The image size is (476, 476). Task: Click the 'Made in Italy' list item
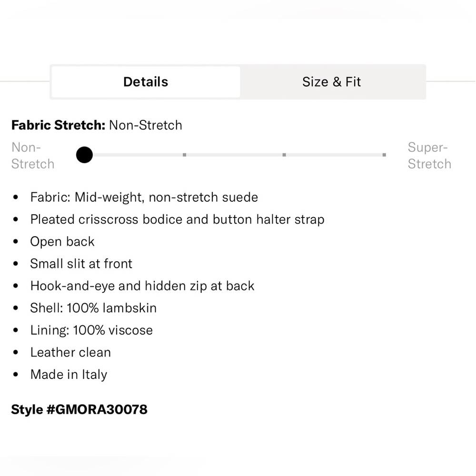[69, 375]
